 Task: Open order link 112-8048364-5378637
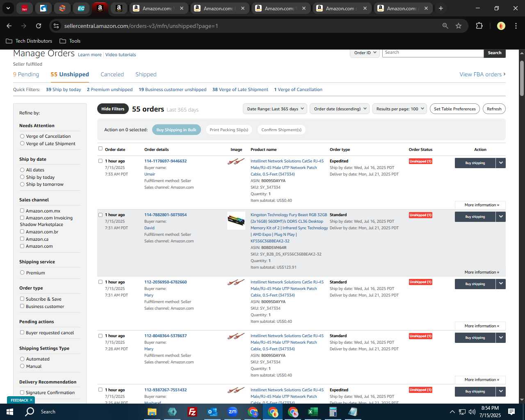(x=165, y=336)
